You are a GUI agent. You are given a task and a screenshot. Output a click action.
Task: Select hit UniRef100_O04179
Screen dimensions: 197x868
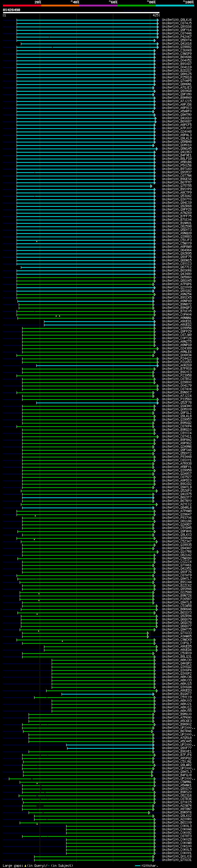coord(177,386)
